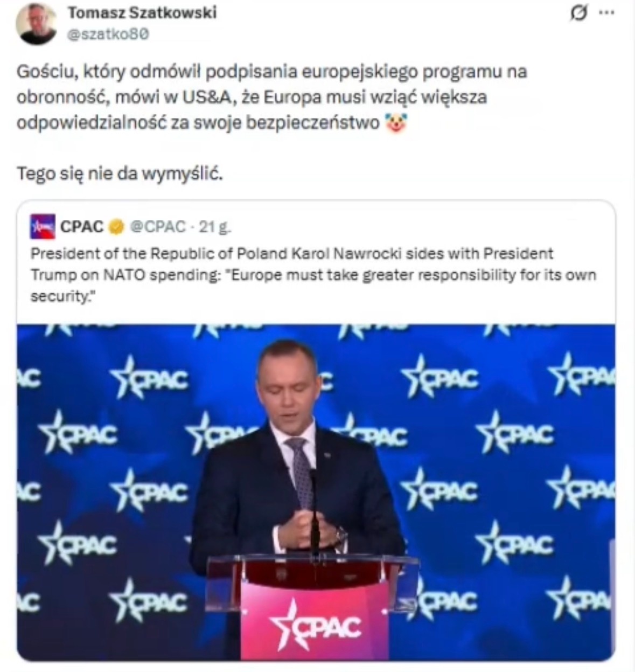Viewport: 635px width, 672px height.
Task: Click the CPAC display name in quote
Action: (81, 227)
